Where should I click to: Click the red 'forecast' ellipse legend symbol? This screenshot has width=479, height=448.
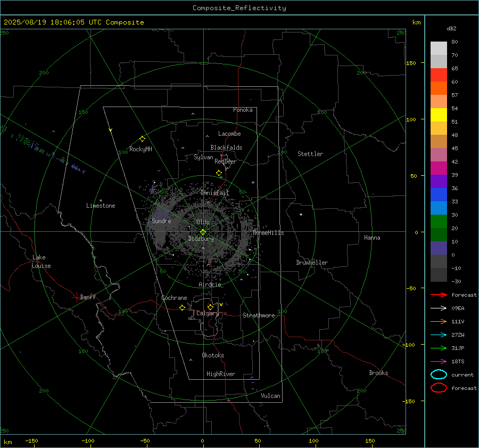point(439,388)
